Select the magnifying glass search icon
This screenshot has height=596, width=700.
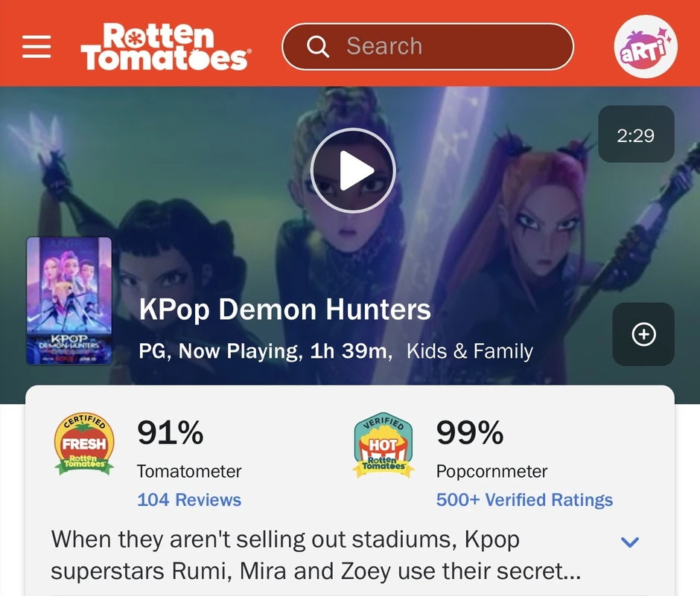319,46
